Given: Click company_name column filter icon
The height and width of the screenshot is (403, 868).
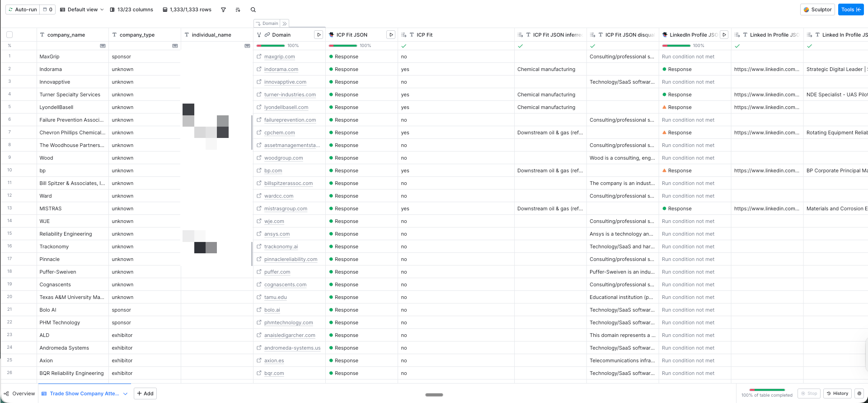Looking at the screenshot, I should [103, 46].
